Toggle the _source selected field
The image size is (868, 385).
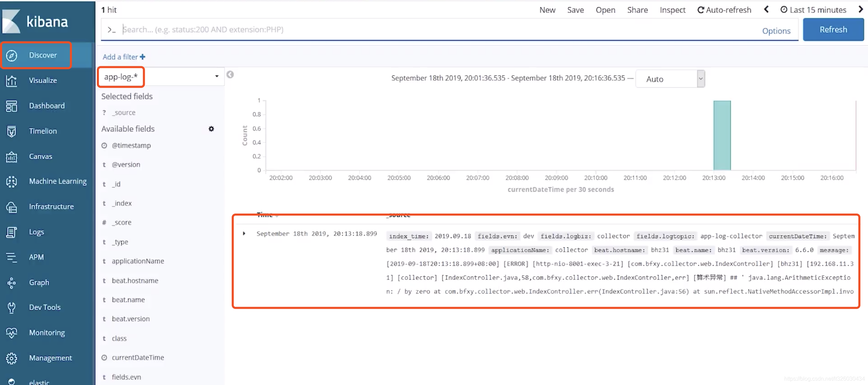124,112
